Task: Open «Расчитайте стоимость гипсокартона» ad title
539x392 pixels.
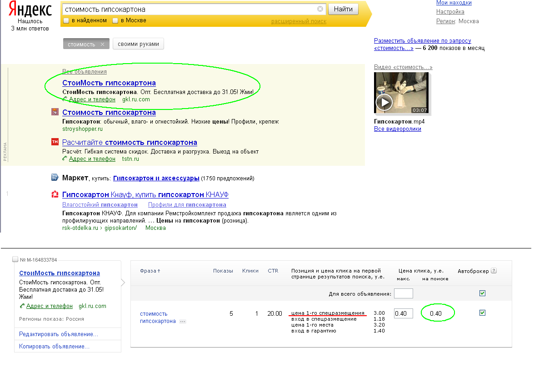Action: pyautogui.click(x=130, y=142)
